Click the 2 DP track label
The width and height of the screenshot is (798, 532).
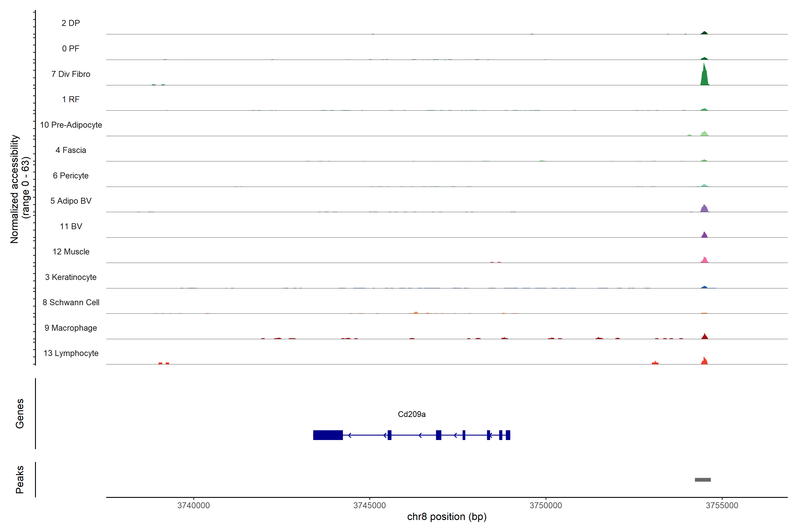coord(70,23)
